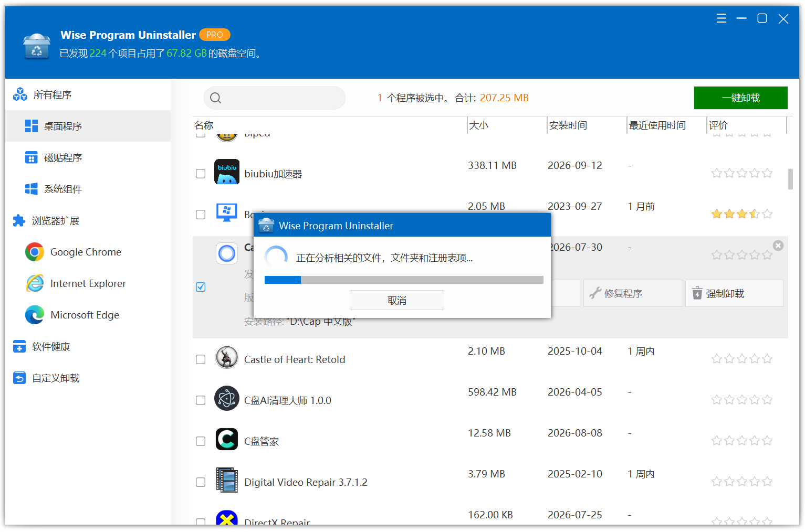
Task: Click the 桌面程序 icon
Action: [x=32, y=126]
